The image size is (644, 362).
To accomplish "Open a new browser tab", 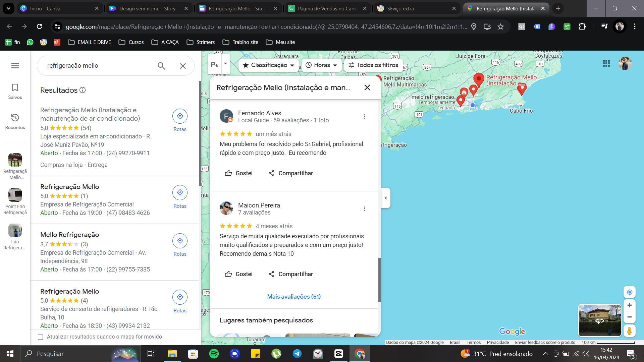I will [x=558, y=8].
